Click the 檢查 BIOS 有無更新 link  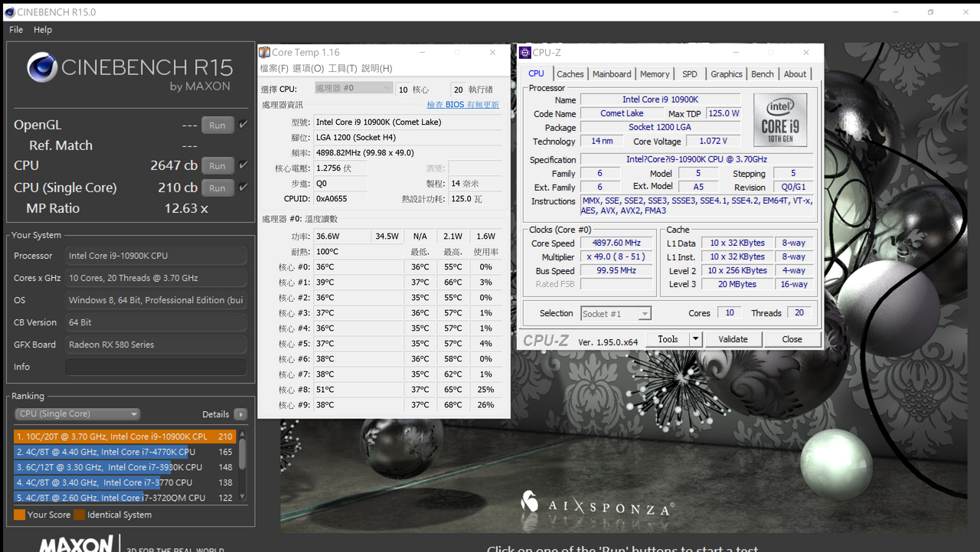coord(462,105)
